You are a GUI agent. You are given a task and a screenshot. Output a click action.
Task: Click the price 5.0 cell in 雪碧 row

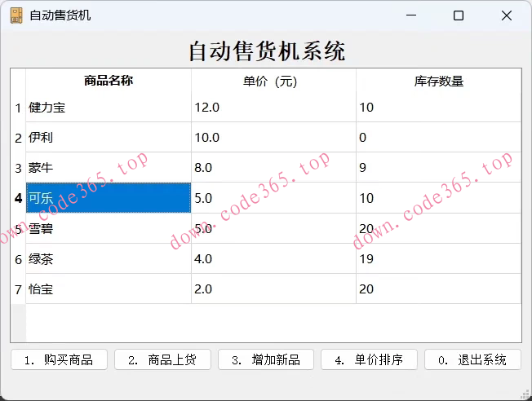(274, 228)
